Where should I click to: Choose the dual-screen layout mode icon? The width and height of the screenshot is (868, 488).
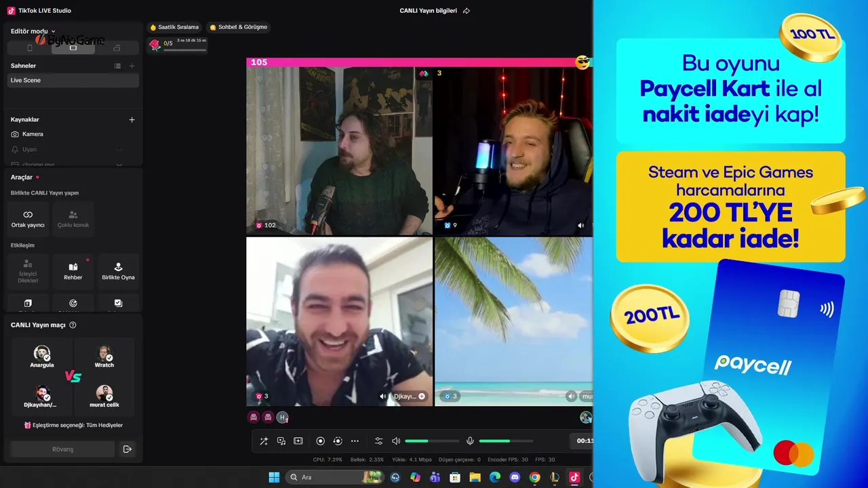click(x=117, y=48)
